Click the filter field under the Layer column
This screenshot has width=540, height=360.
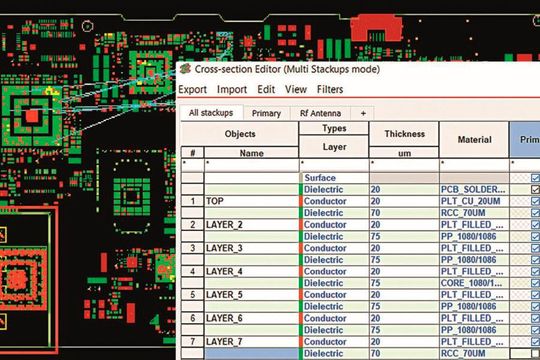334,165
